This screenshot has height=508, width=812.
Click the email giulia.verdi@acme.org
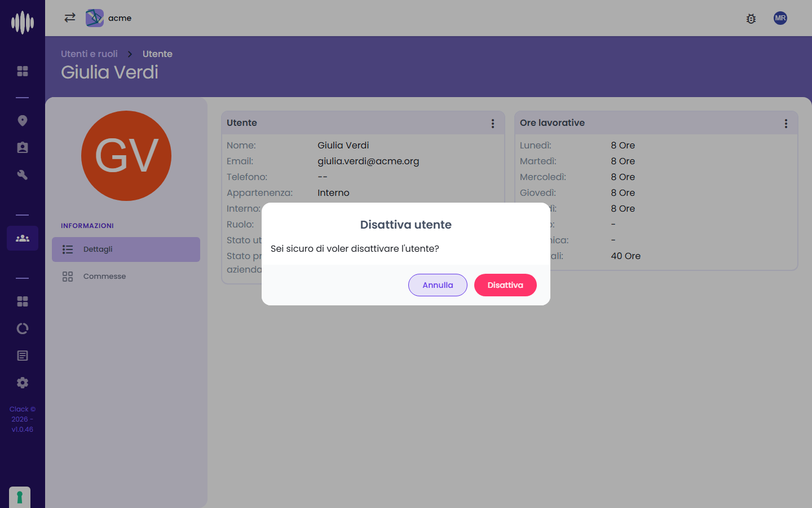(368, 161)
